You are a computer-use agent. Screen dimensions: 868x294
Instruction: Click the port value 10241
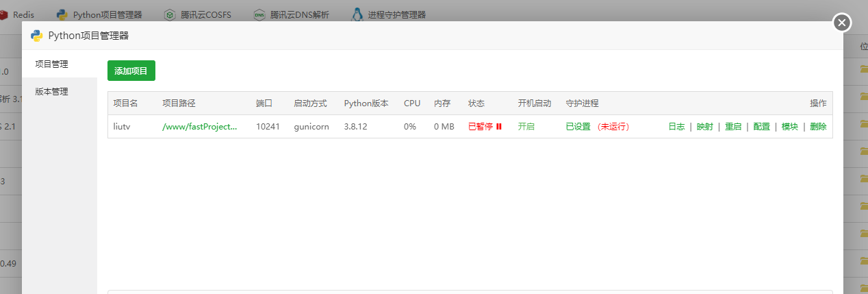click(x=268, y=127)
